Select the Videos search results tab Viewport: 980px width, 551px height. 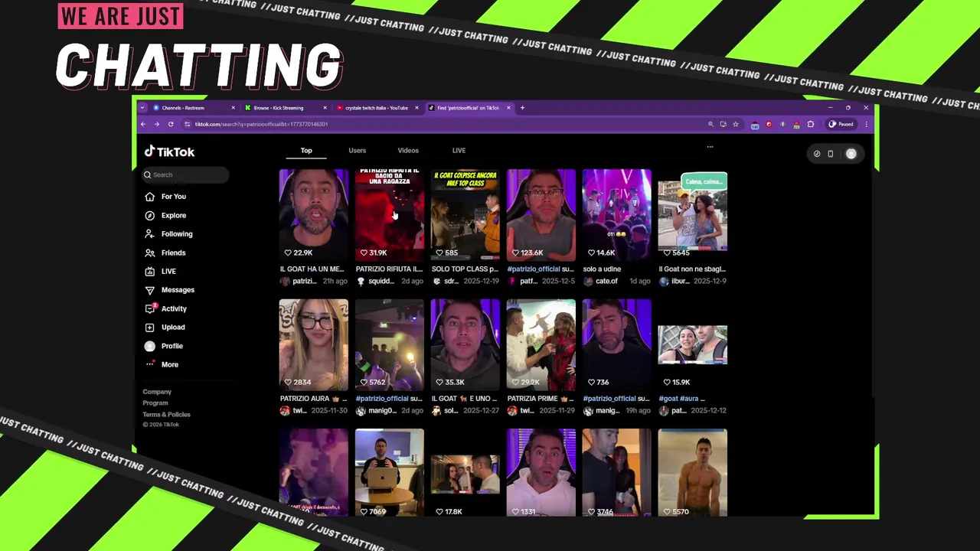(x=408, y=151)
